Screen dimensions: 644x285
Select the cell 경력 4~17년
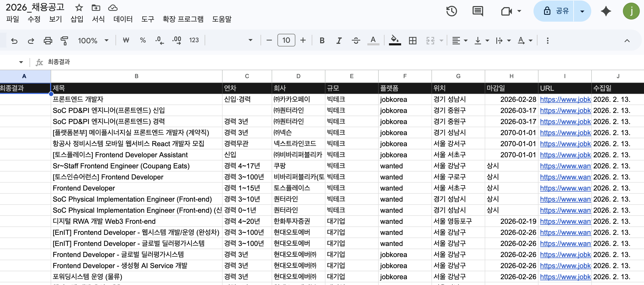pyautogui.click(x=247, y=166)
